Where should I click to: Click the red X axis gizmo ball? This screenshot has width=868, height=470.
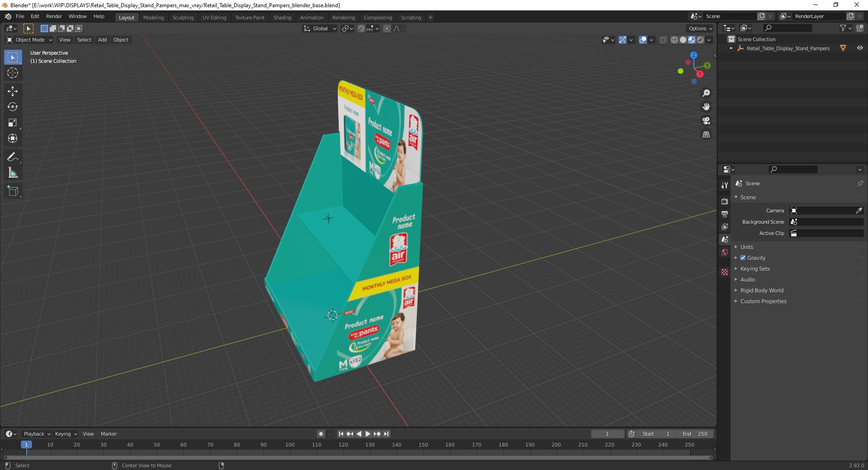(700, 74)
